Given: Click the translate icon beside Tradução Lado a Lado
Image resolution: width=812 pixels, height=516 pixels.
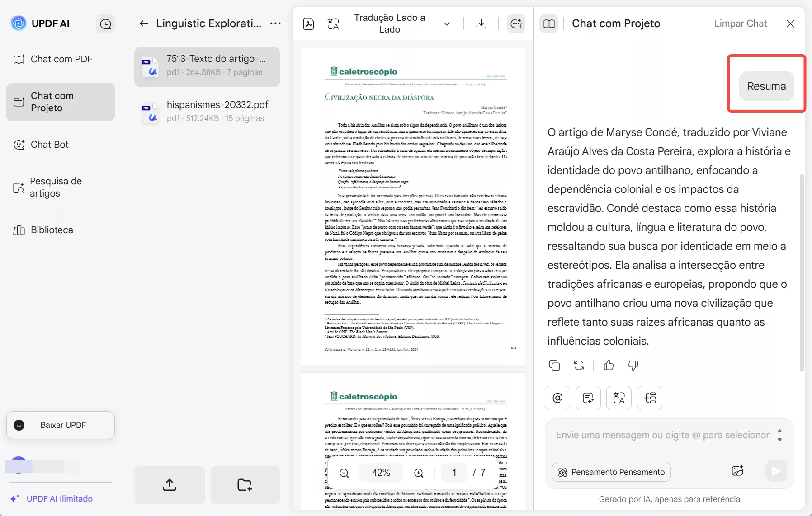Looking at the screenshot, I should tap(333, 23).
